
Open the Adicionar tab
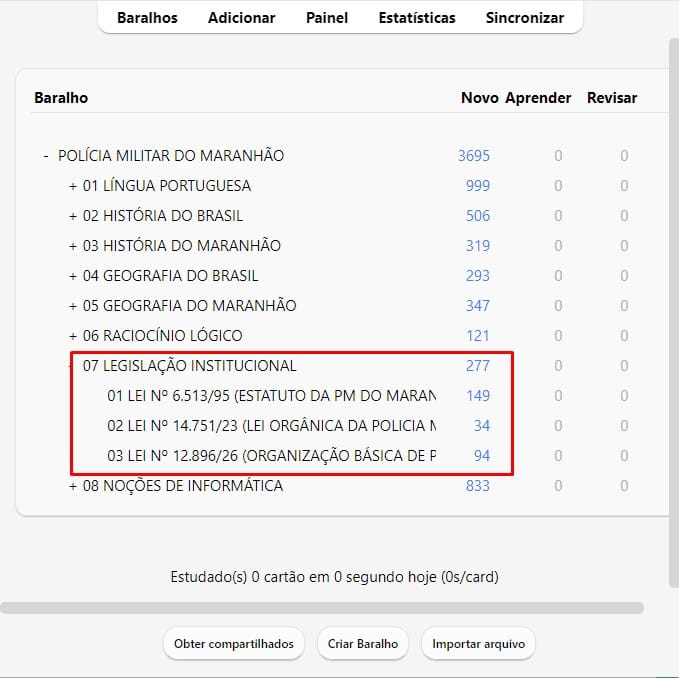tap(242, 18)
